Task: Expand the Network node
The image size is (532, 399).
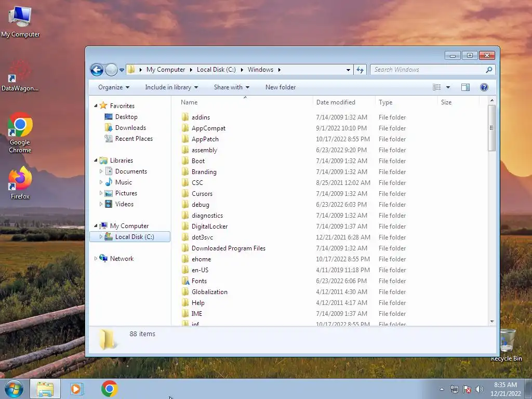Action: click(96, 259)
